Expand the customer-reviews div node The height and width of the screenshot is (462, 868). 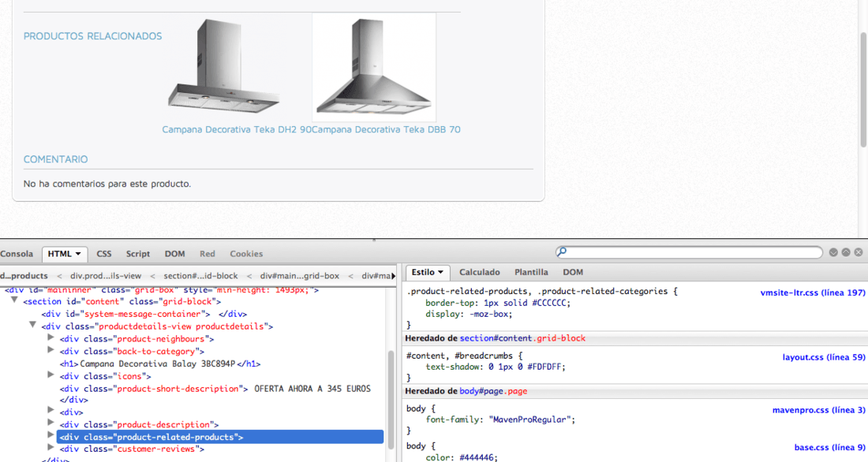tap(51, 448)
